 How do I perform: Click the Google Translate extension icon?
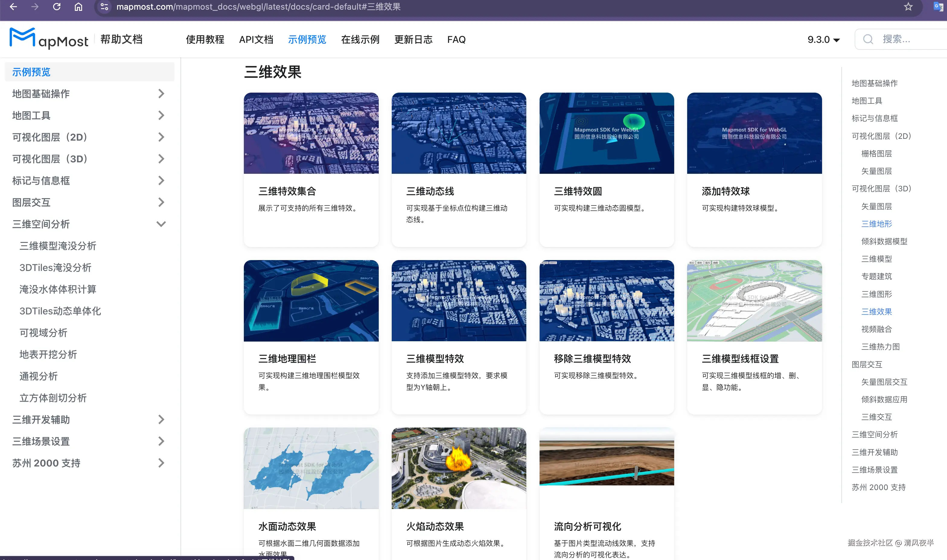pyautogui.click(x=938, y=7)
